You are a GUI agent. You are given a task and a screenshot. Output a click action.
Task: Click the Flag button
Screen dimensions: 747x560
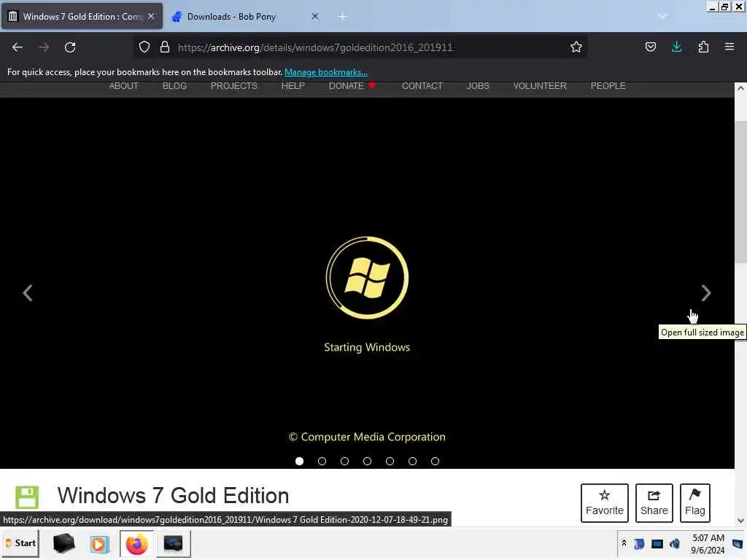(x=695, y=503)
